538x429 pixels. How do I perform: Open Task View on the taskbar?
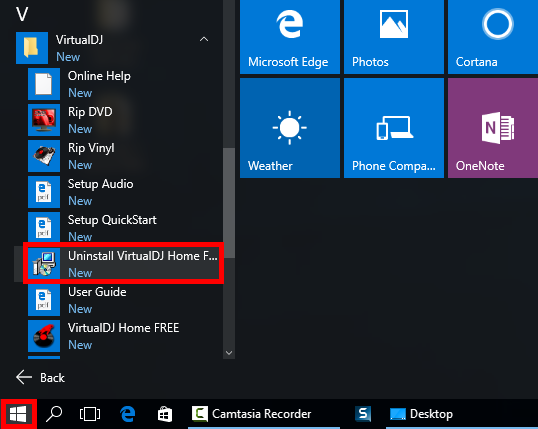(90, 414)
